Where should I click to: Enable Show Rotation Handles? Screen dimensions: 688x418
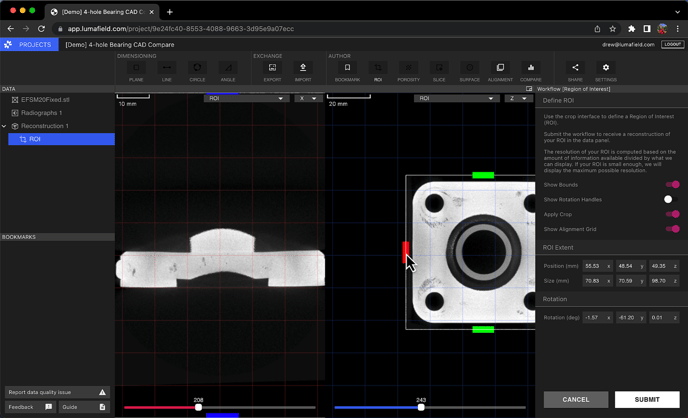[x=670, y=199]
